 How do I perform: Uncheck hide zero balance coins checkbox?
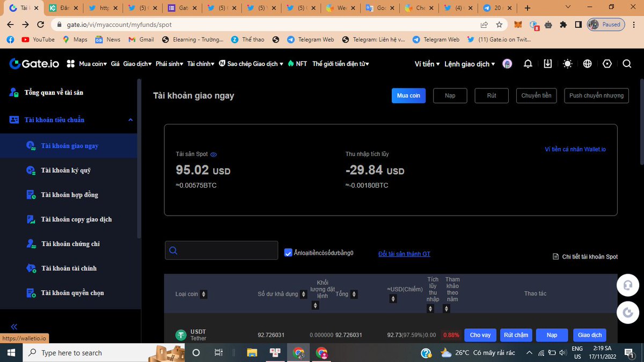pos(288,253)
